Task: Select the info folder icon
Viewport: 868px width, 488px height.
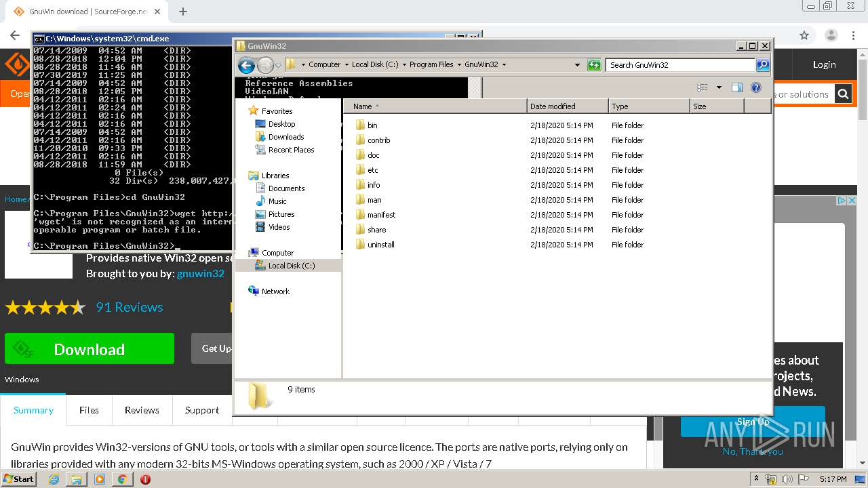Action: tap(360, 185)
